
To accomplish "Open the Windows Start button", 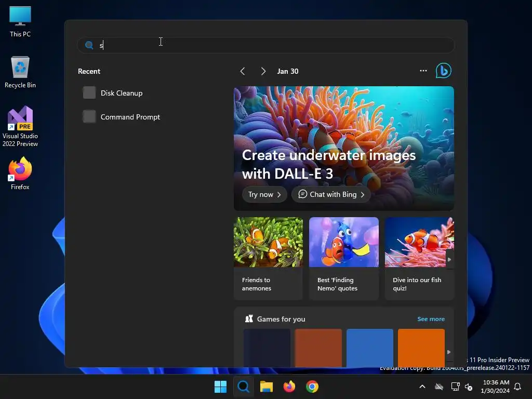I will coord(220,387).
